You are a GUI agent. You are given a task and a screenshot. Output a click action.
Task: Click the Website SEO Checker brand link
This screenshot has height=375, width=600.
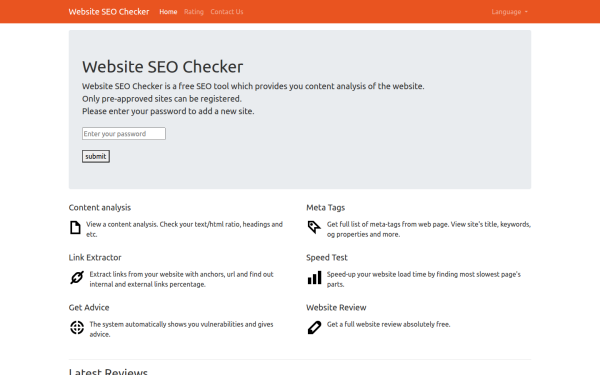click(109, 12)
